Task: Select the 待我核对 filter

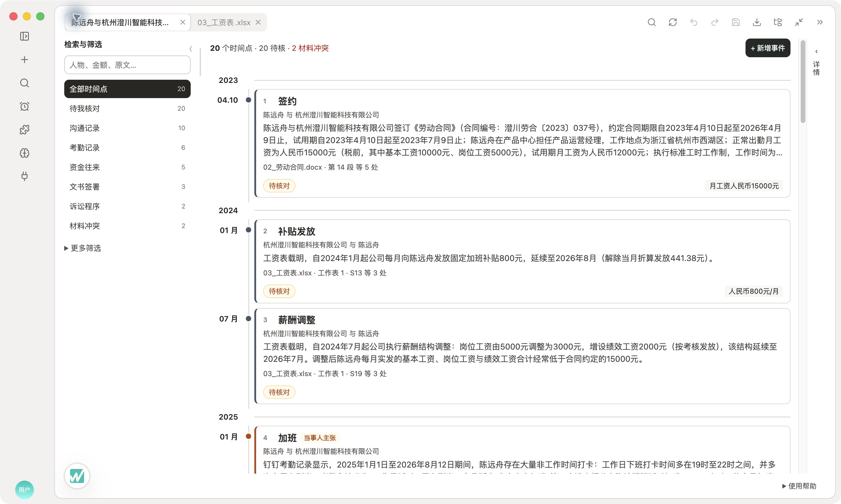Action: click(x=127, y=109)
